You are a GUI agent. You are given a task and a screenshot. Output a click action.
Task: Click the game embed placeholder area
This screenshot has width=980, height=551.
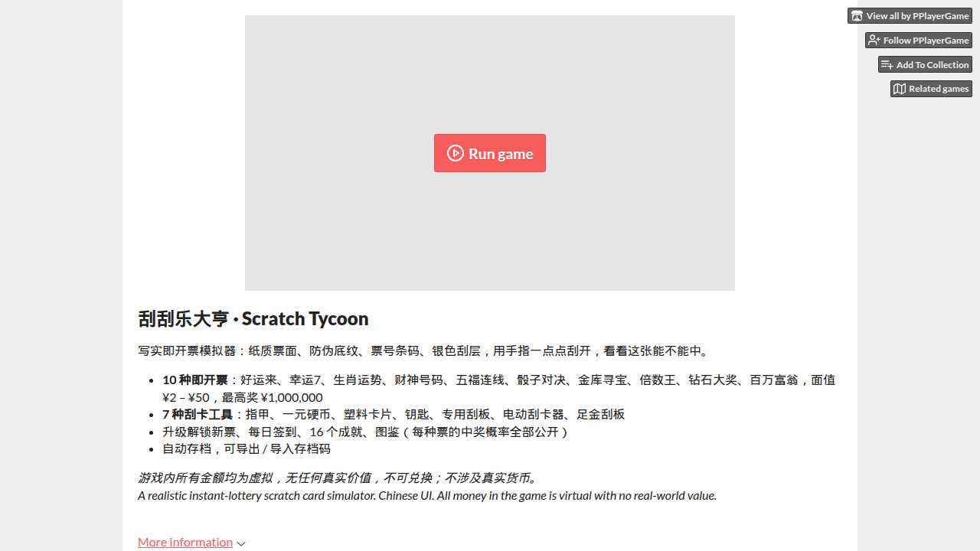click(x=490, y=153)
